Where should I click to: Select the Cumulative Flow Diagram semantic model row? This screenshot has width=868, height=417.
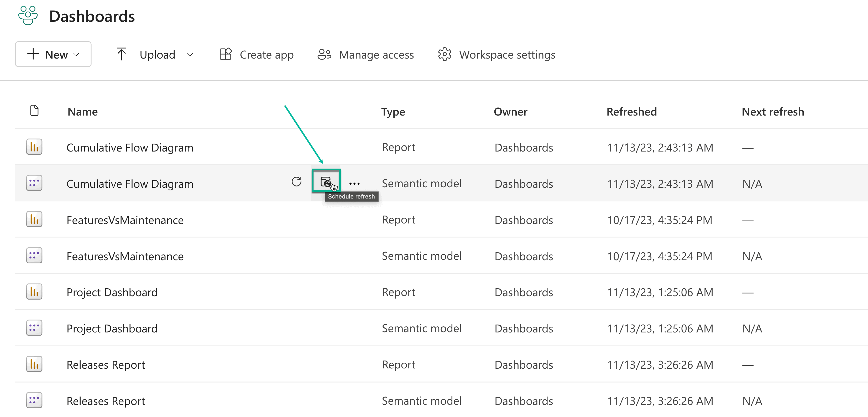[x=130, y=183]
